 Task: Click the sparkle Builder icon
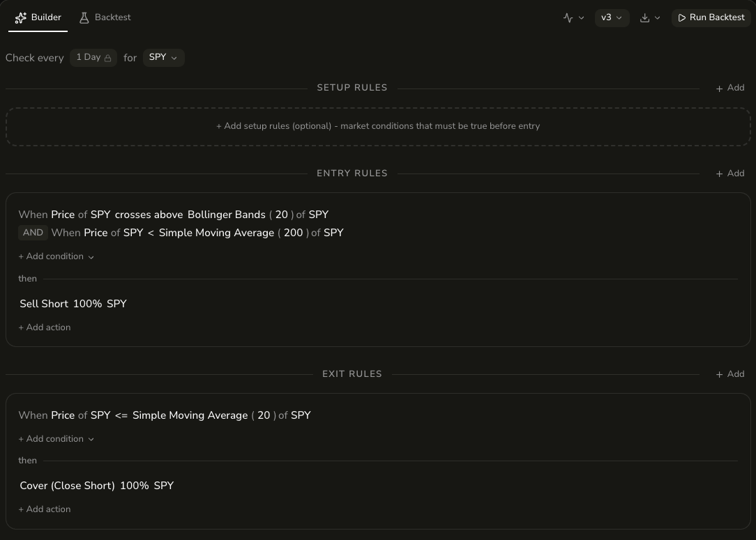point(20,17)
